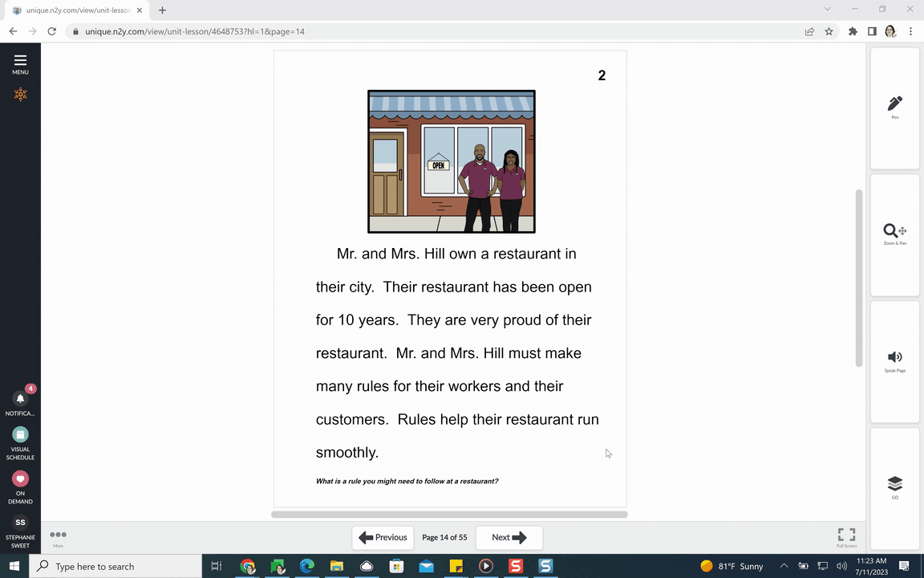Open the On Demand heart icon
The image size is (924, 578).
(x=20, y=478)
